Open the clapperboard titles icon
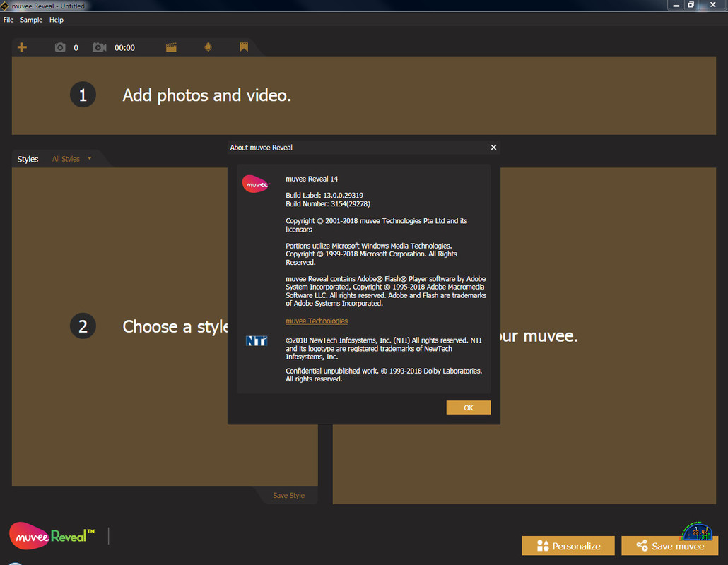 click(x=171, y=47)
